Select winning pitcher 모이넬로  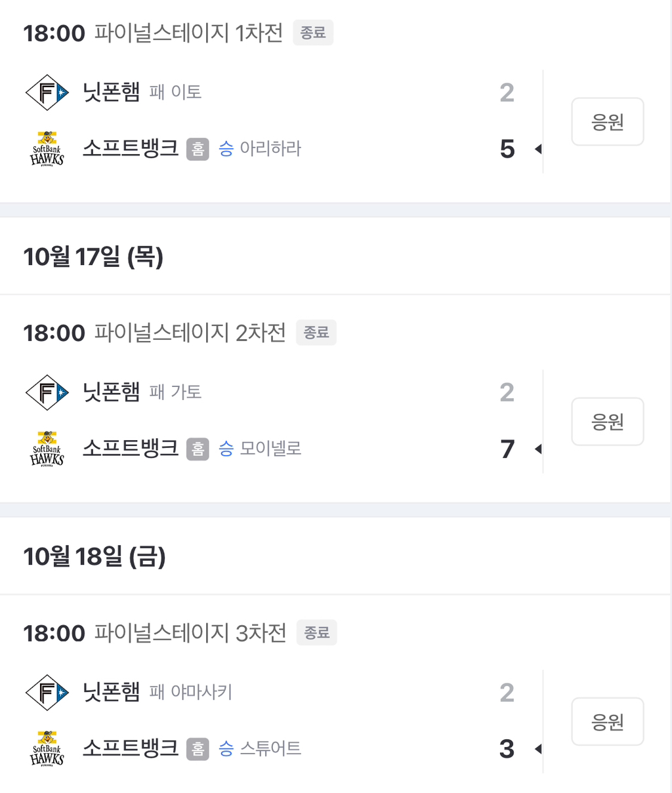[270, 449]
